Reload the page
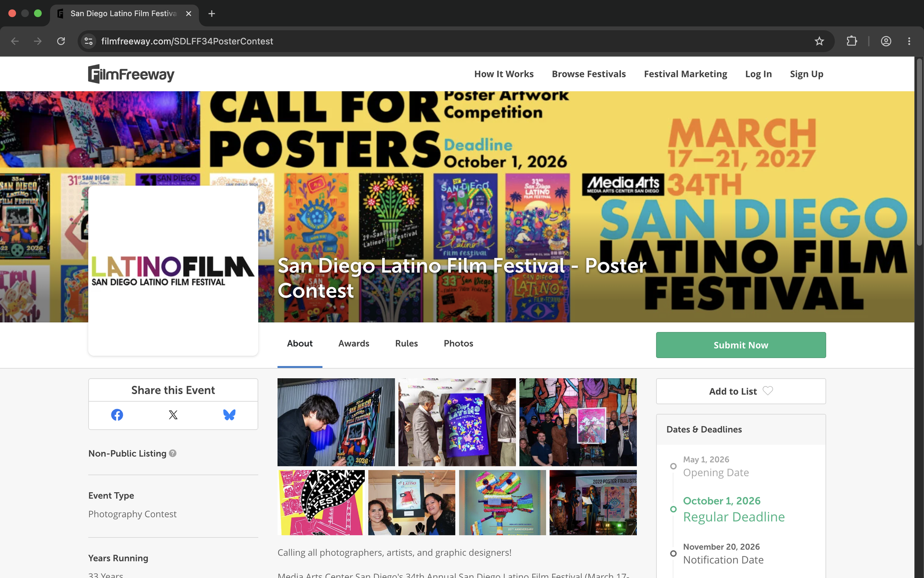924x578 pixels. pyautogui.click(x=61, y=41)
